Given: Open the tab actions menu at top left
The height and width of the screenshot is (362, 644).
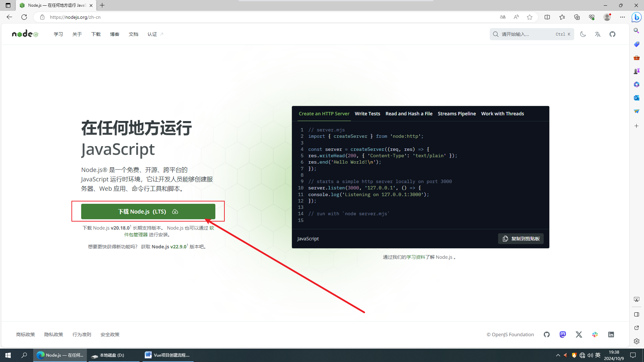Looking at the screenshot, I should 7,5.
